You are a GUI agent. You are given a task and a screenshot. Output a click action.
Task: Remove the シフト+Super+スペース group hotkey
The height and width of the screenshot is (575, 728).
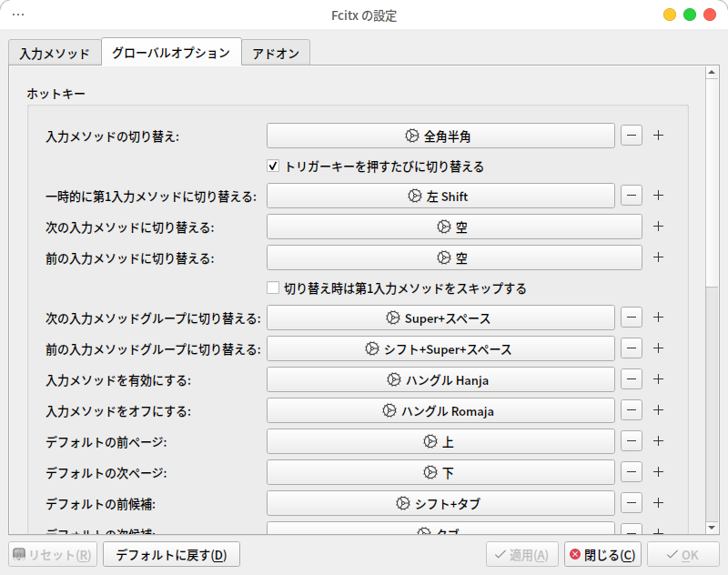630,348
